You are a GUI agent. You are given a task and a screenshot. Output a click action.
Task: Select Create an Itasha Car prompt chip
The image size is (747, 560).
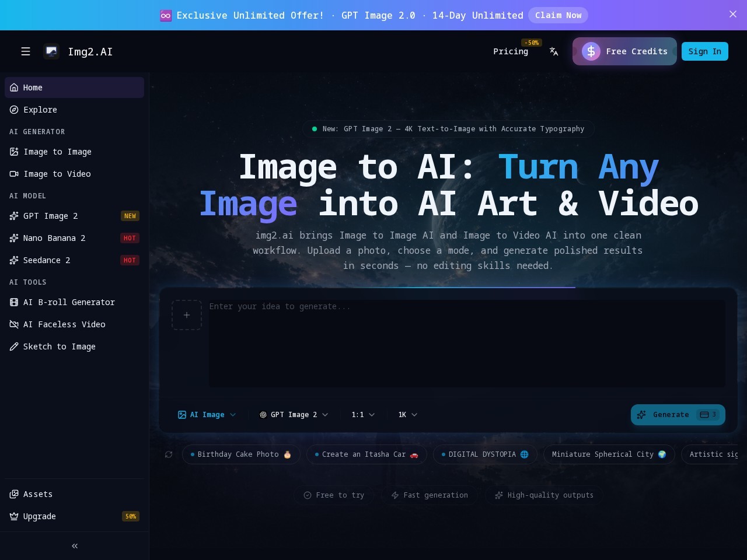[x=366, y=454]
